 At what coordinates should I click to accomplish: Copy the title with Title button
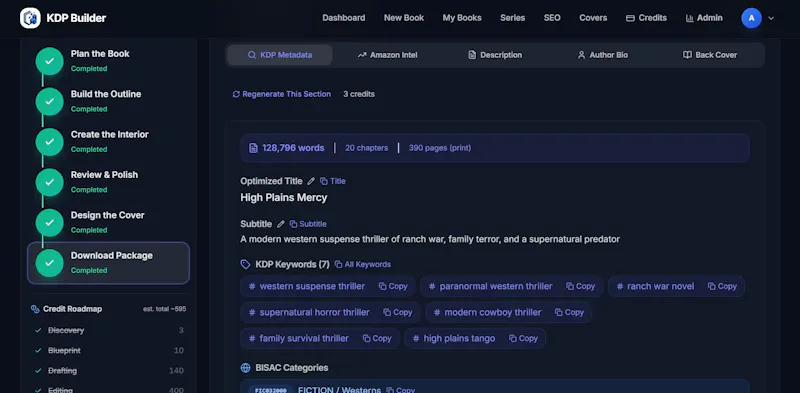coord(333,181)
